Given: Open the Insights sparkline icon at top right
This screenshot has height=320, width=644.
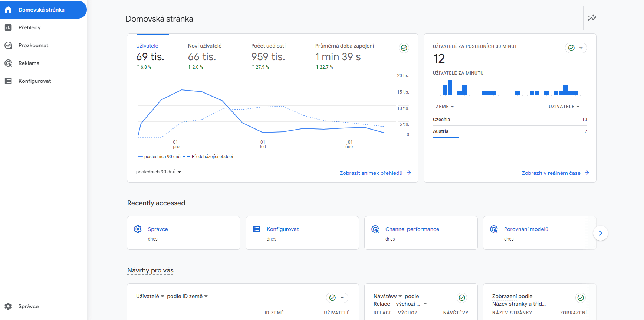Looking at the screenshot, I should click(x=592, y=18).
